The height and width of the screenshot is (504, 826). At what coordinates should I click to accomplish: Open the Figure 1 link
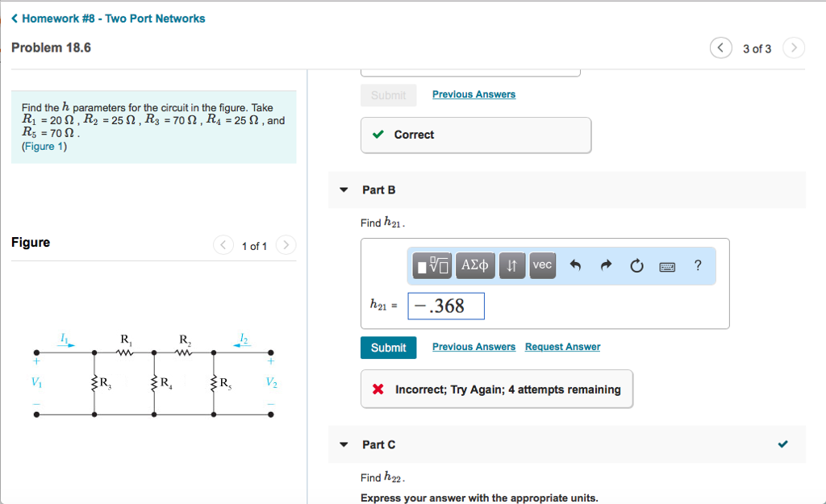(39, 147)
